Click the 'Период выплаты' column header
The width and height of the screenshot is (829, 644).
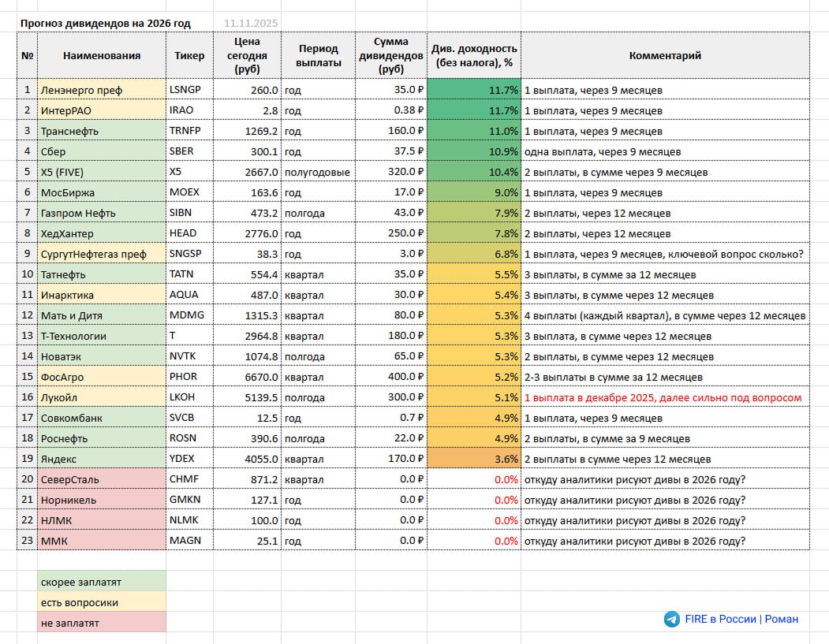(318, 55)
